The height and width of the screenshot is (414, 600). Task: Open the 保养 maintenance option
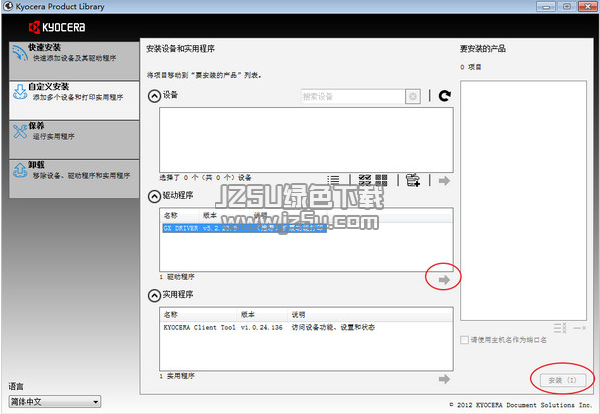[74, 139]
